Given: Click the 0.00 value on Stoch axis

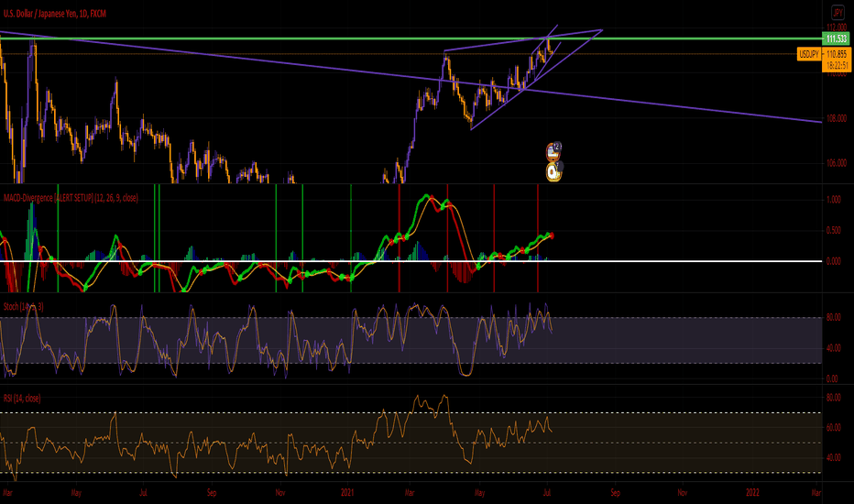Looking at the screenshot, I should click(833, 378).
